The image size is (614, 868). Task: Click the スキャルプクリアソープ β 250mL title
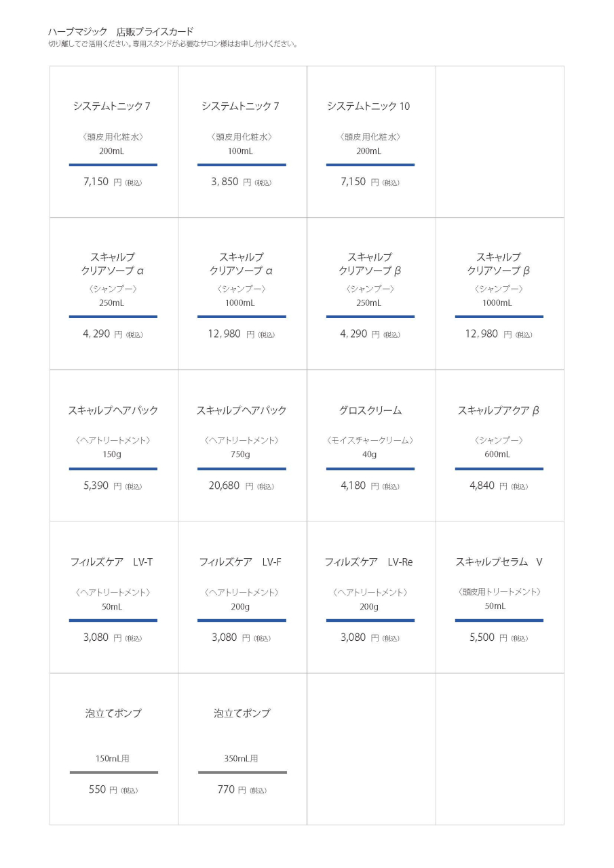click(370, 264)
